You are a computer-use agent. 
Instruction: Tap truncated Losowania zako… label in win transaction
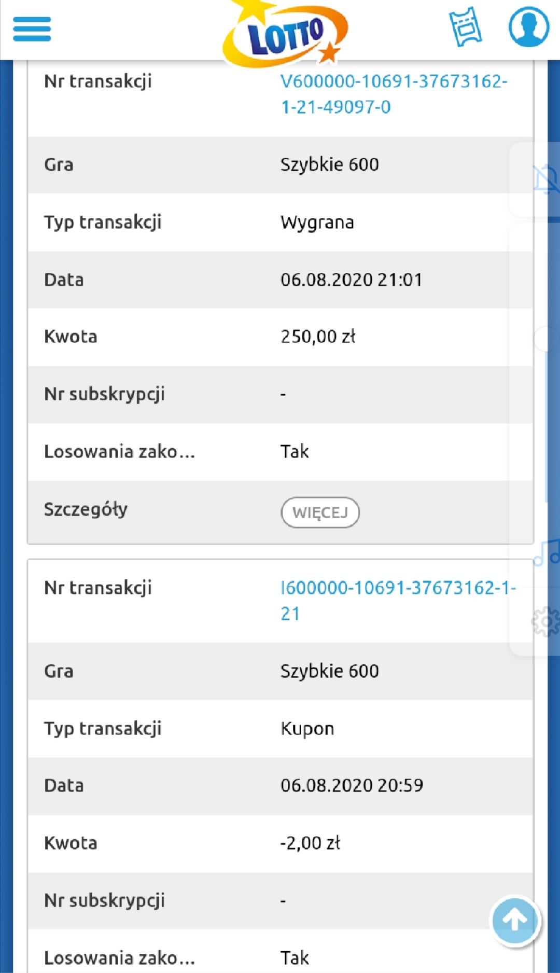pos(119,452)
